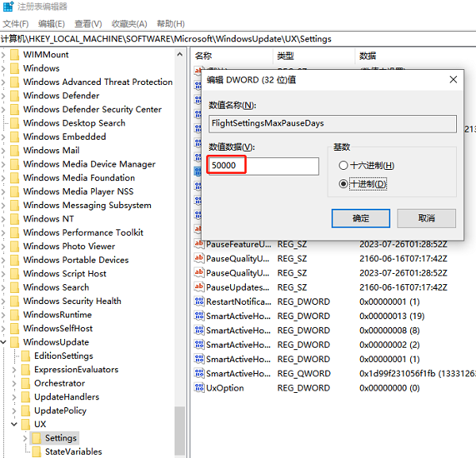This screenshot has width=476, height=458.
Task: Click the tree scrollbar up arrow
Action: [180, 54]
